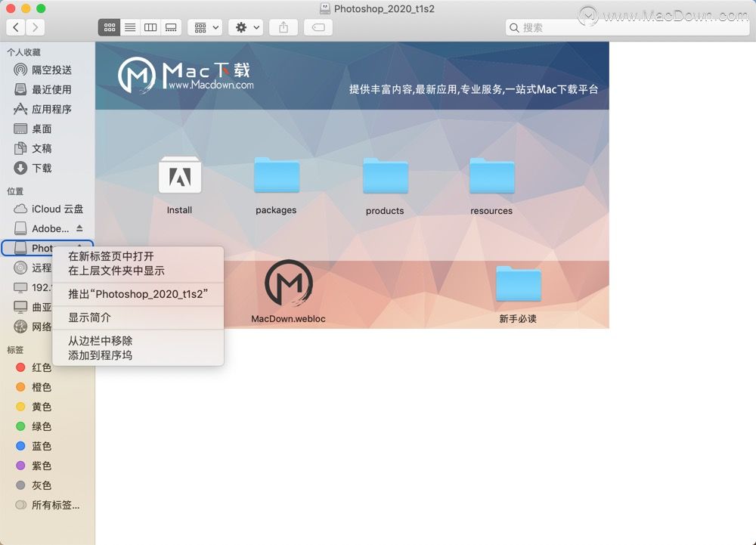Filter by 绿色 tag

pyautogui.click(x=47, y=426)
